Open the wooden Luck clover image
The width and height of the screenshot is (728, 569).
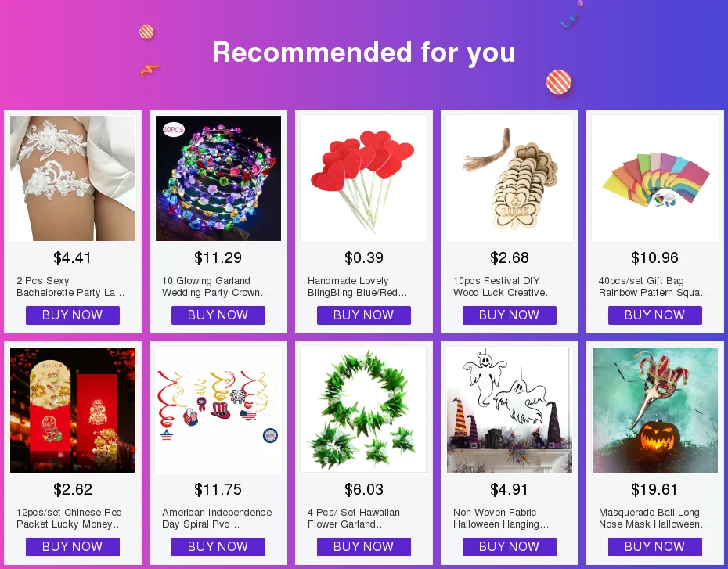[x=510, y=178]
